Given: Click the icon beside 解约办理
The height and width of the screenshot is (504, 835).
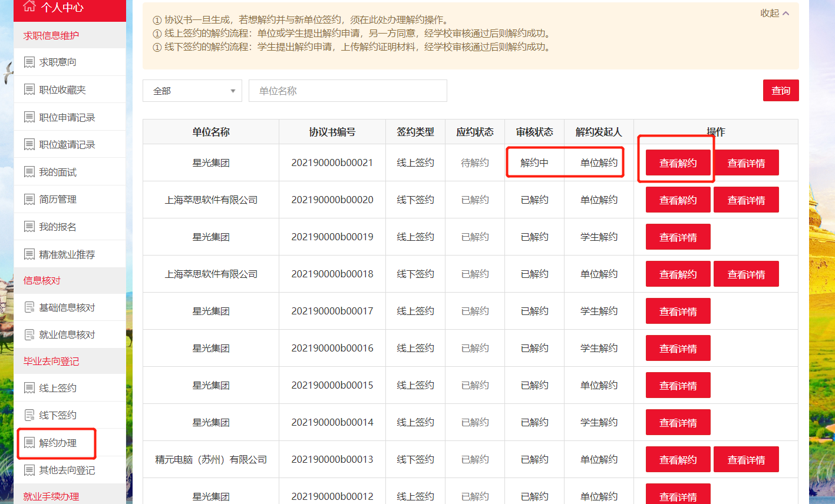Looking at the screenshot, I should coord(29,443).
